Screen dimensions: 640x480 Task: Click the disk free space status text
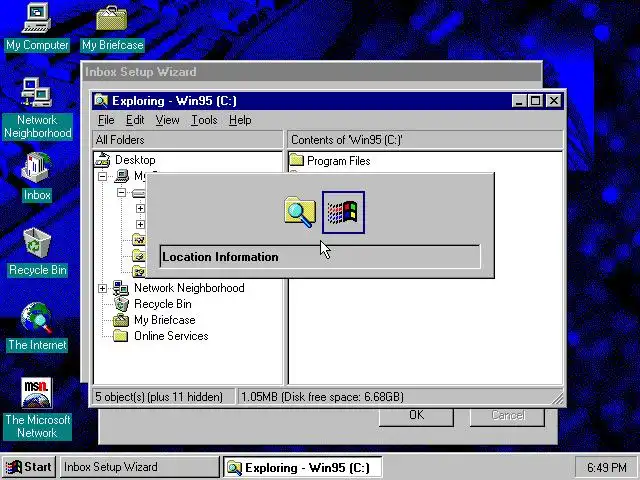tap(322, 397)
